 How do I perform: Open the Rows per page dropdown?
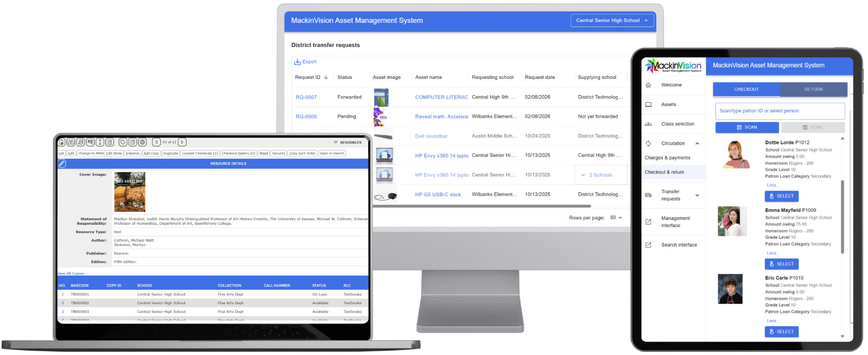(616, 218)
